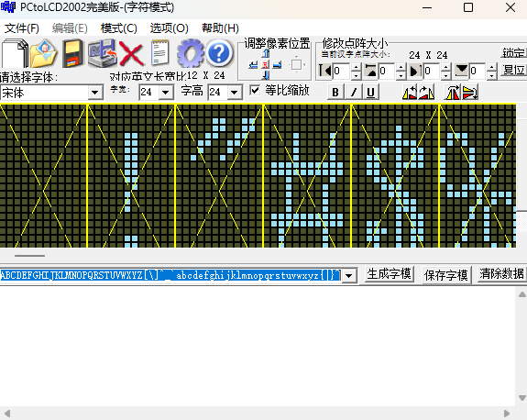Click the left-edge offset value field

click(342, 71)
